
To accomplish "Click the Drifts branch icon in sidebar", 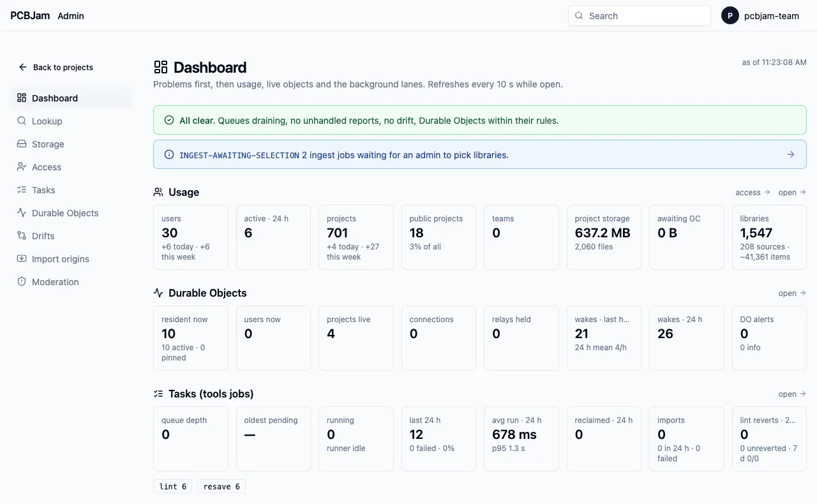I will 22,235.
